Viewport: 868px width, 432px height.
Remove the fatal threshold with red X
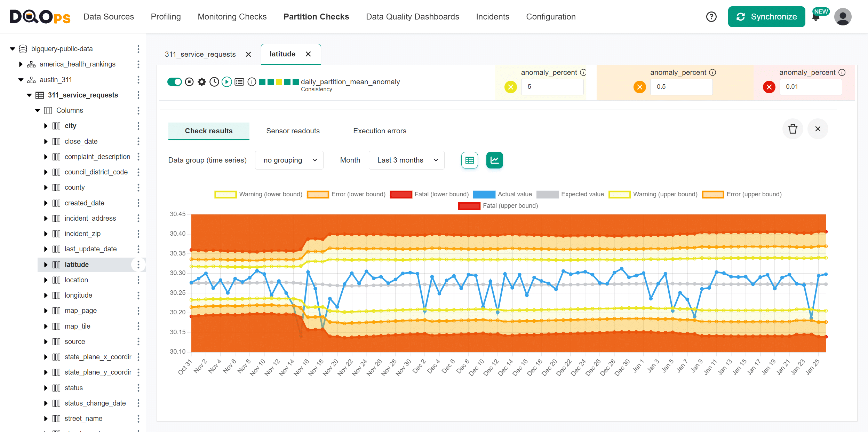click(x=769, y=87)
